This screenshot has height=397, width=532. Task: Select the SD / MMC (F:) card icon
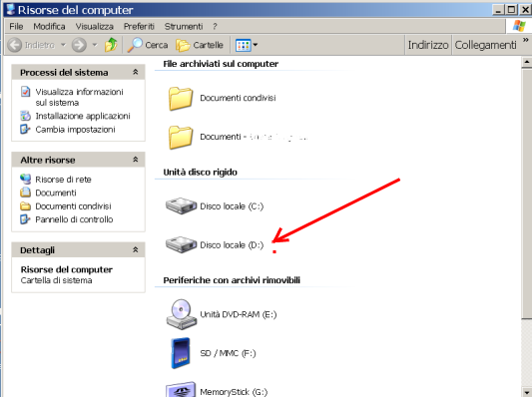coord(180,353)
